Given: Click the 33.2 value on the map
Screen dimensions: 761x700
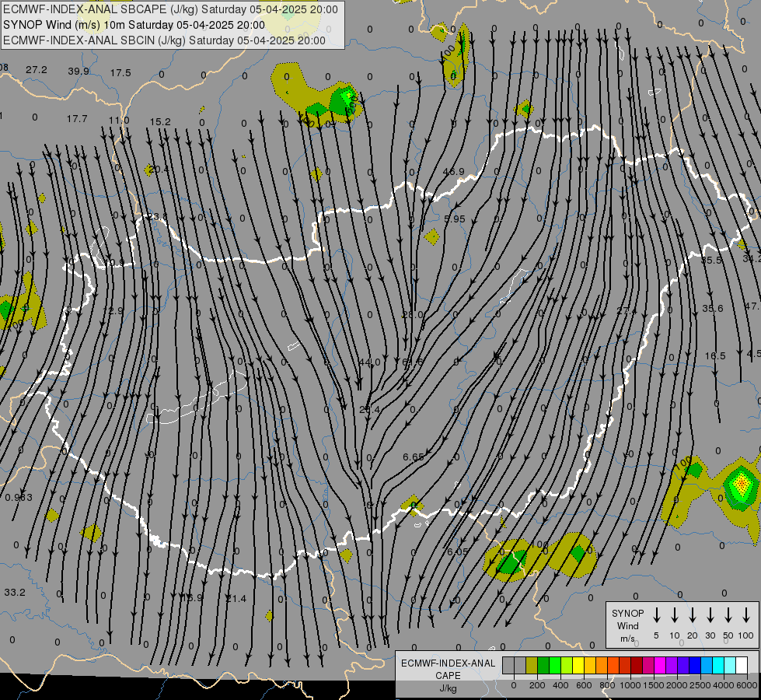Looking at the screenshot, I should (15, 593).
